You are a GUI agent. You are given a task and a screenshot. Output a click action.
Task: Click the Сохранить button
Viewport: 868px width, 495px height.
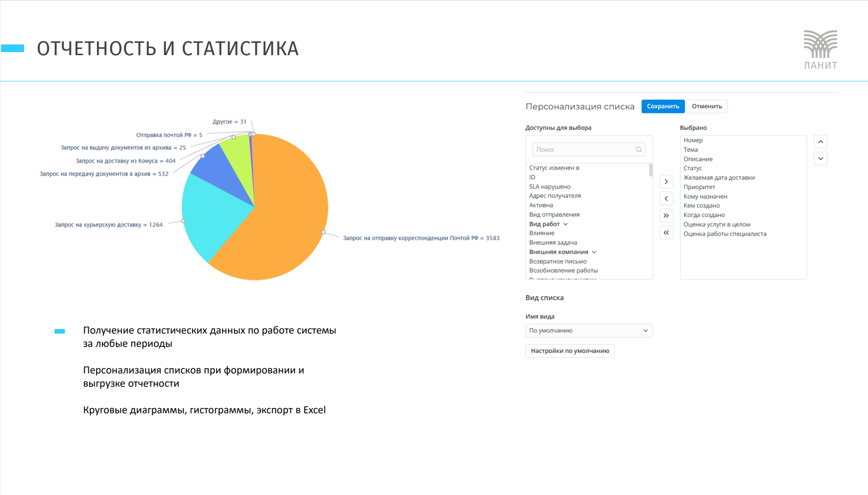pos(663,106)
